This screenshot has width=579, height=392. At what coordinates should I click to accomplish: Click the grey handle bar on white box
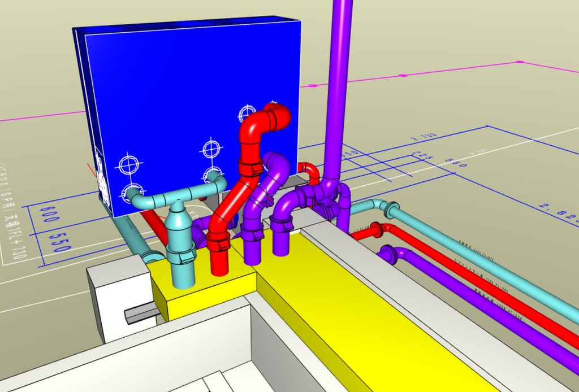point(143,312)
